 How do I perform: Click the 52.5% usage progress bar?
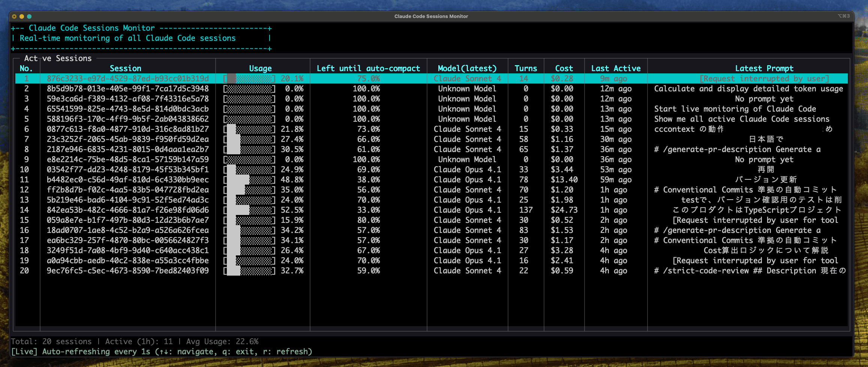249,210
